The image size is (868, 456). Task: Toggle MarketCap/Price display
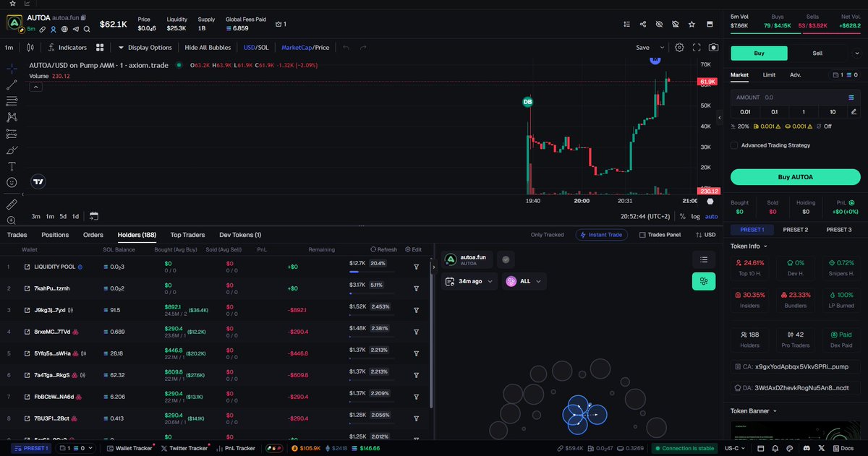coord(305,48)
